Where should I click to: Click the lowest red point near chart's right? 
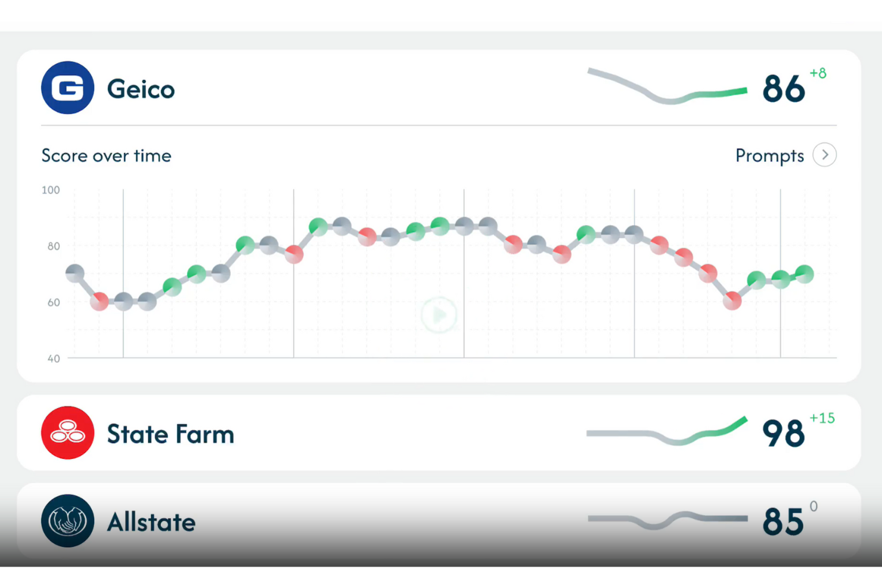click(732, 301)
